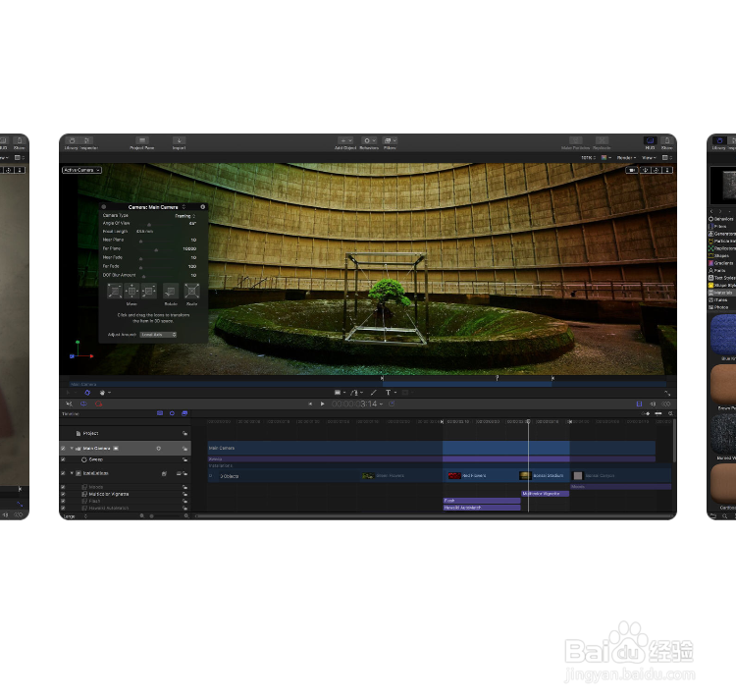Collapse the Installations group triangle
Viewport: 736px width, 700px height.
(x=72, y=473)
